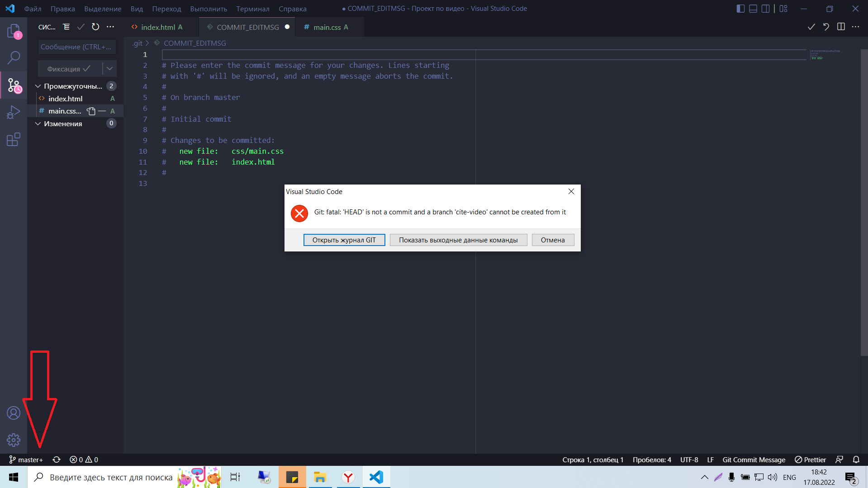
Task: Discard the commit message with the editor arrow icon
Action: (x=826, y=27)
